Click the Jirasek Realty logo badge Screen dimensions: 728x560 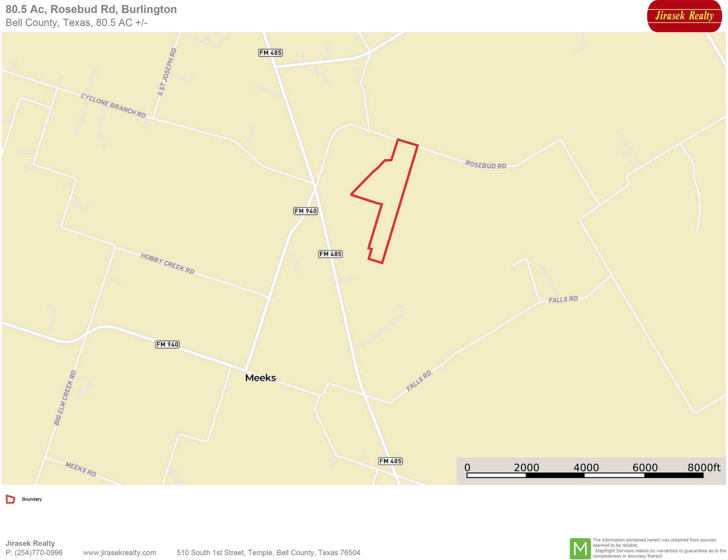tap(684, 16)
